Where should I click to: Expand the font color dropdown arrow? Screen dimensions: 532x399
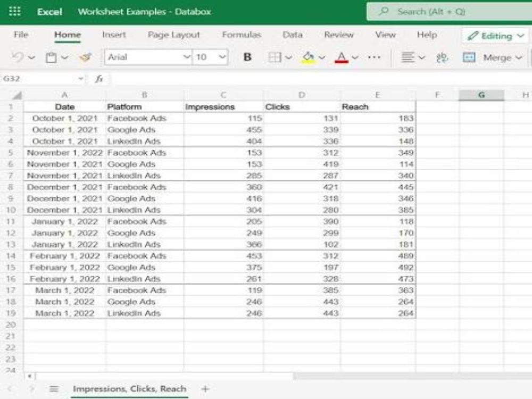tap(355, 57)
